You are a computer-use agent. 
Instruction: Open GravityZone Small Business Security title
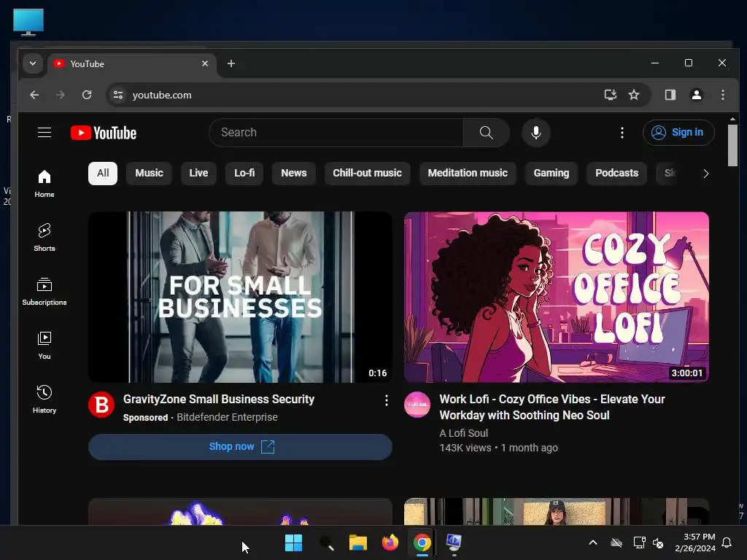click(x=219, y=399)
